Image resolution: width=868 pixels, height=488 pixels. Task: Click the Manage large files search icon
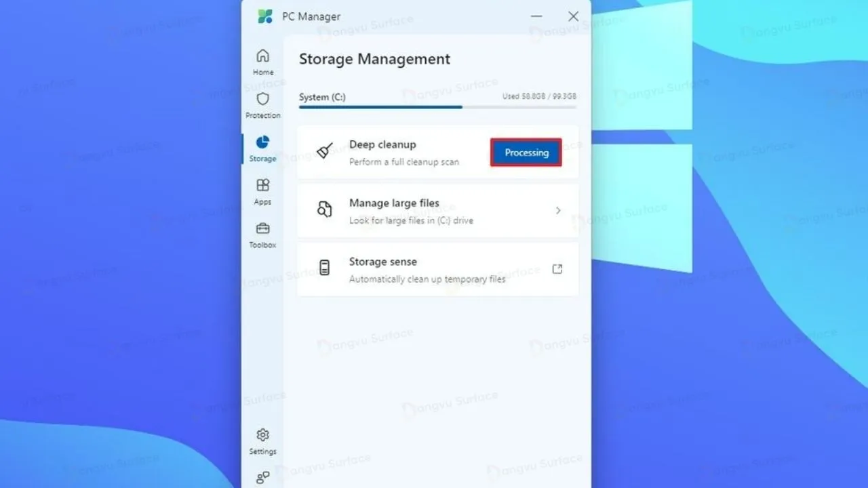point(325,209)
